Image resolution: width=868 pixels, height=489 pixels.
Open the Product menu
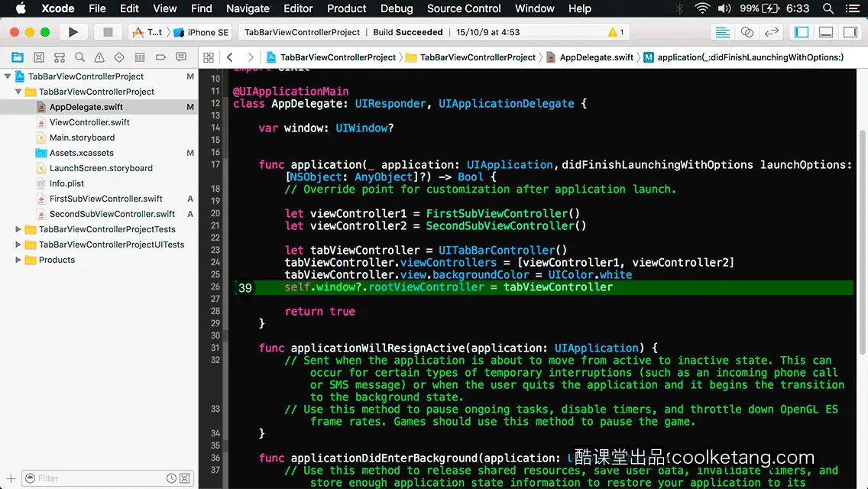pos(347,8)
